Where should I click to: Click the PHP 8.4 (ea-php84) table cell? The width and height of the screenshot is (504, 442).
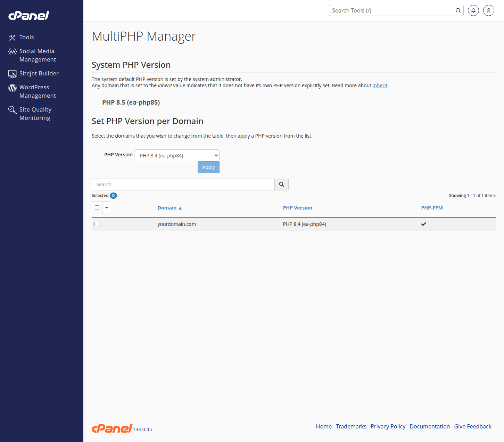(x=305, y=224)
